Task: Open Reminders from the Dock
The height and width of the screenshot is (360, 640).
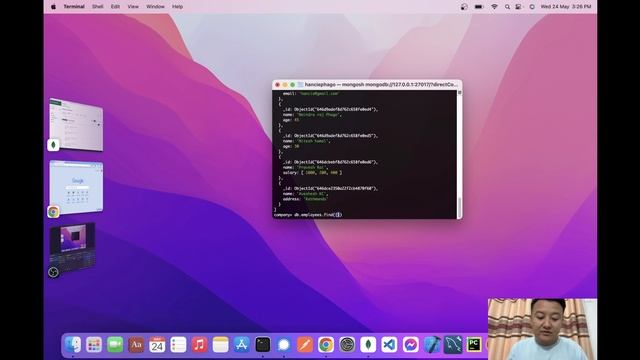Action: [178, 345]
